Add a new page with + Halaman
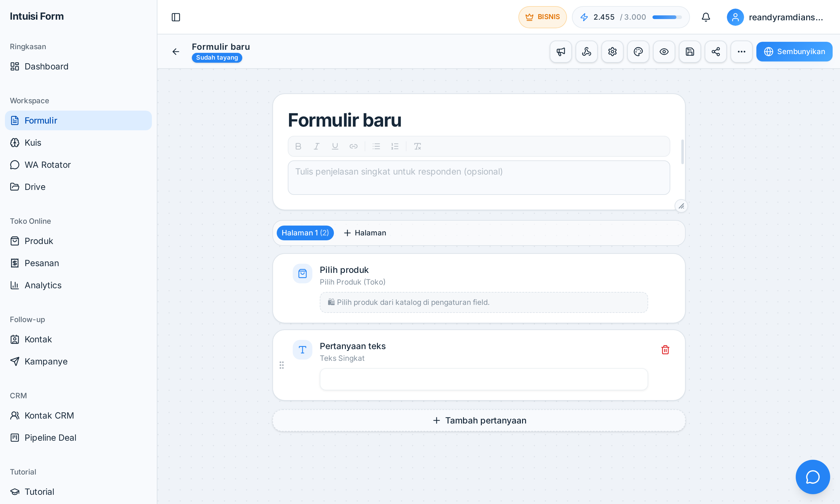This screenshot has height=504, width=840. pos(365,233)
